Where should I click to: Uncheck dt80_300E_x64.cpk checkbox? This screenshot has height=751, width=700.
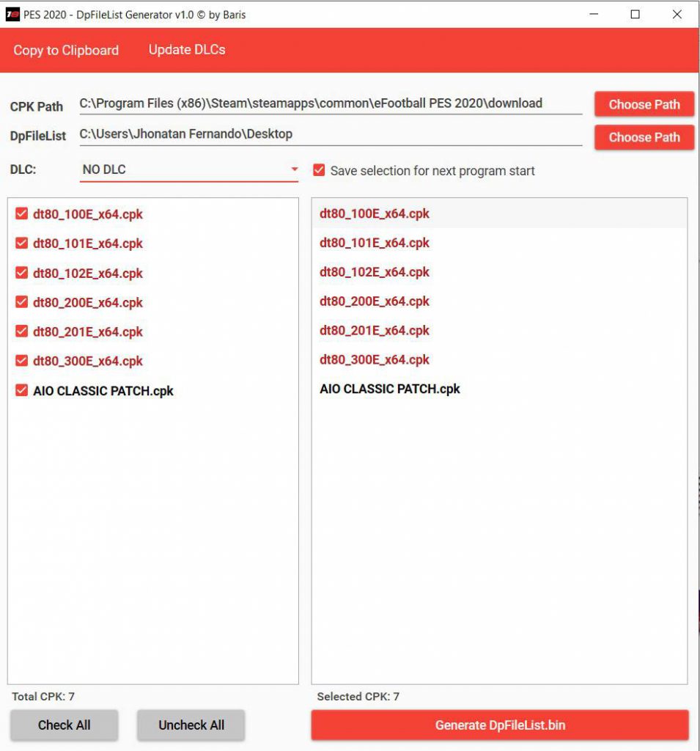[x=21, y=361]
